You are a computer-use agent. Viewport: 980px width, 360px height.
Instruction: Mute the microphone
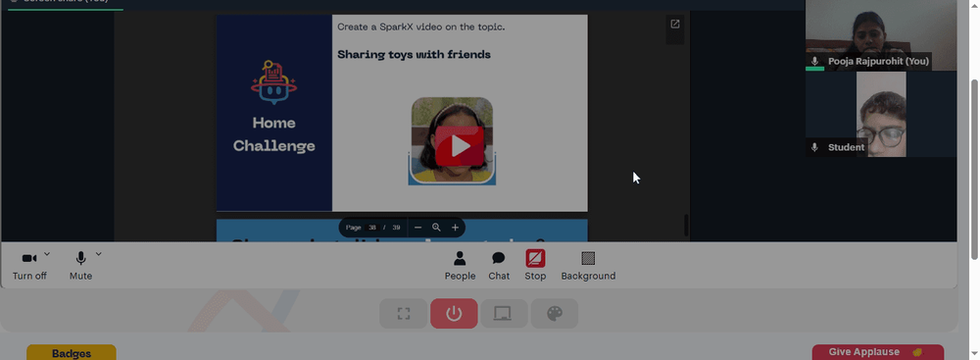(x=80, y=266)
